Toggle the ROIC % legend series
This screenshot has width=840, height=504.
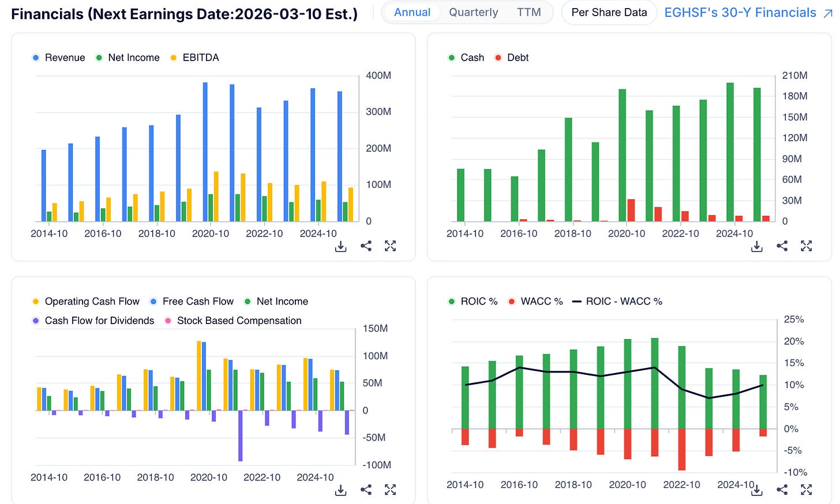pos(473,302)
